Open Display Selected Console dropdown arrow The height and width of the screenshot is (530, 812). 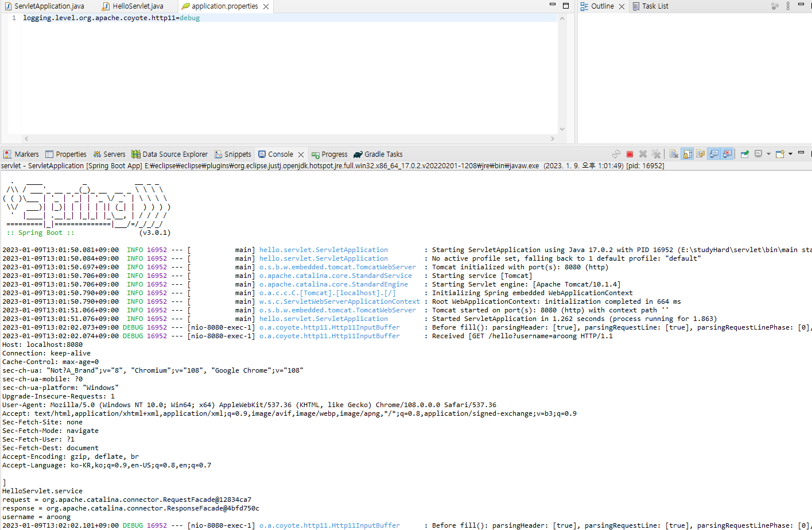[768, 154]
